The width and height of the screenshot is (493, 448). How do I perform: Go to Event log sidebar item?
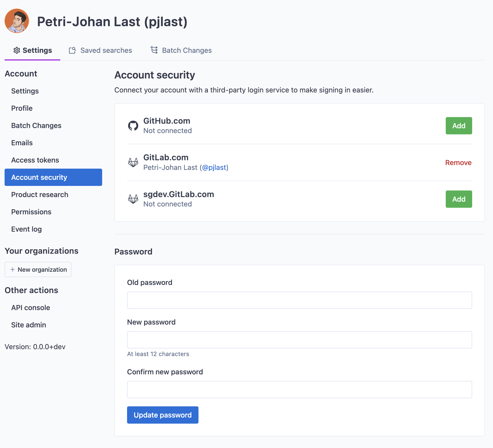pos(26,229)
